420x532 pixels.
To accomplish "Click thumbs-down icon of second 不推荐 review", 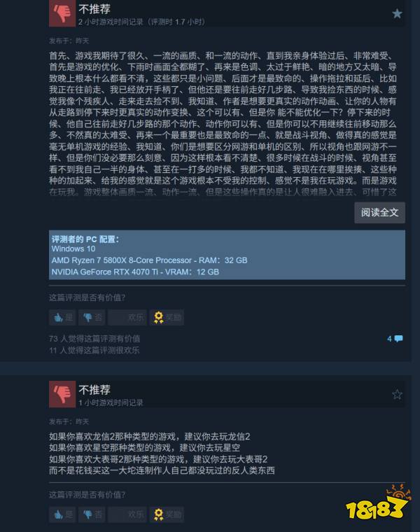I will 62,394.
